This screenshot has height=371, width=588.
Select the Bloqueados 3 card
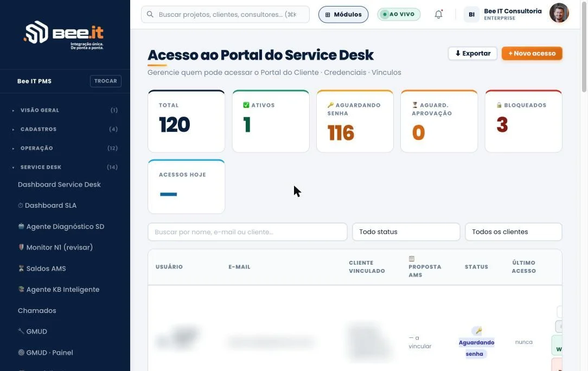point(523,121)
